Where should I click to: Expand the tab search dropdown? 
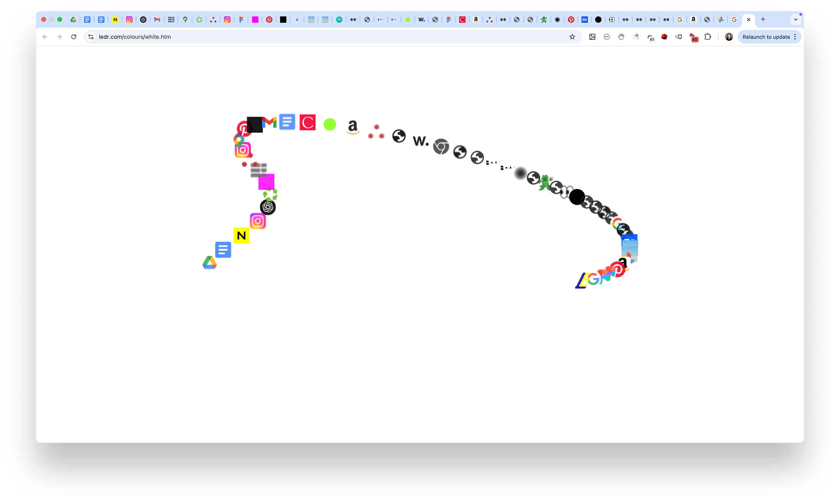[796, 19]
